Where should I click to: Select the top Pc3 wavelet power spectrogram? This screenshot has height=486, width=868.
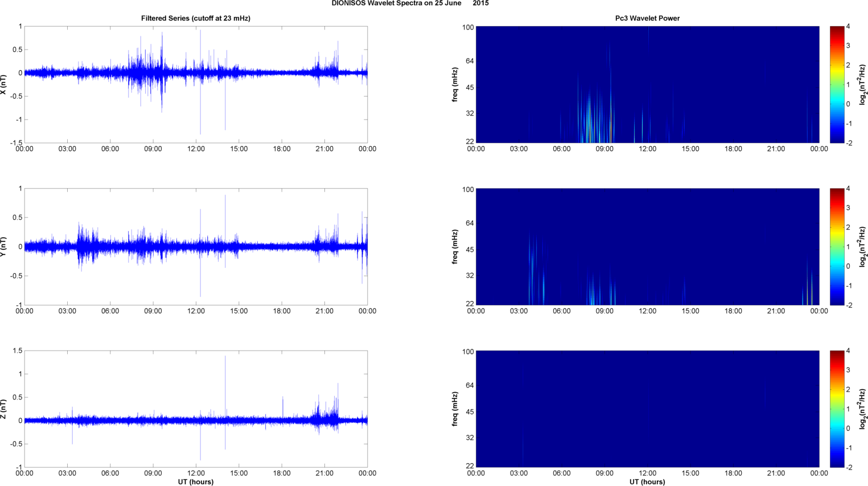tap(647, 84)
